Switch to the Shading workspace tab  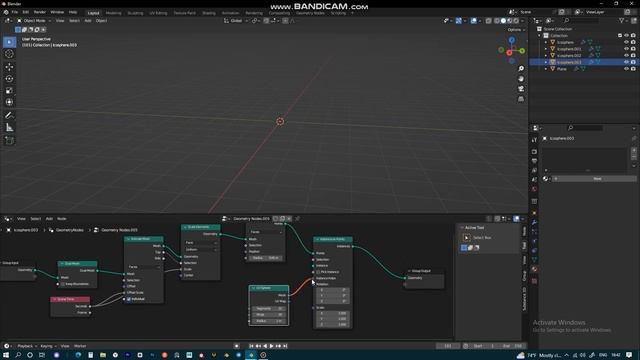coord(209,13)
